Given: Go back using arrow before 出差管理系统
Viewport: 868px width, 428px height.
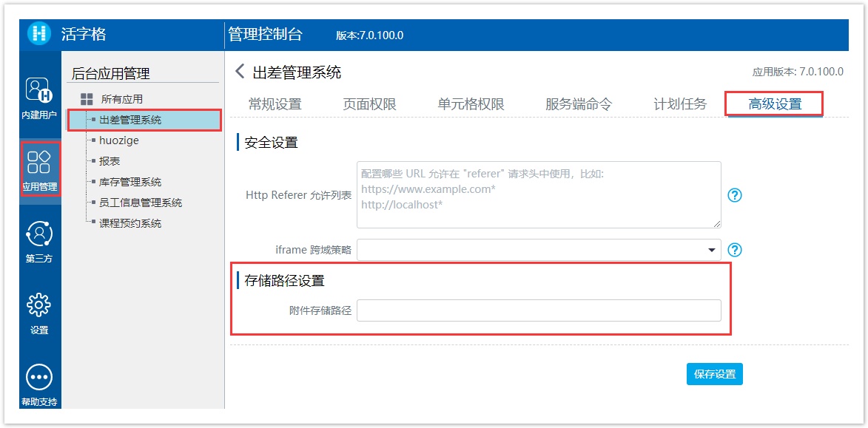Looking at the screenshot, I should point(240,72).
